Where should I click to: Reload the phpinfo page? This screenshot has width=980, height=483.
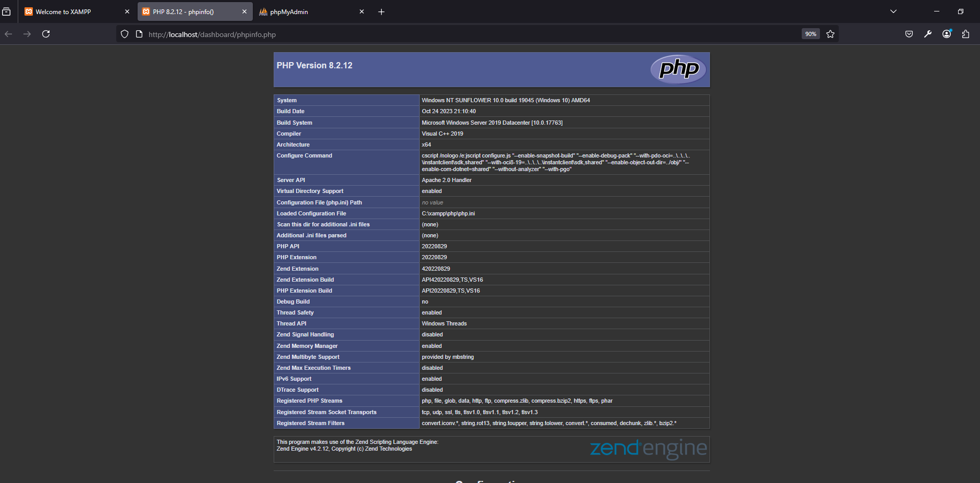[46, 33]
